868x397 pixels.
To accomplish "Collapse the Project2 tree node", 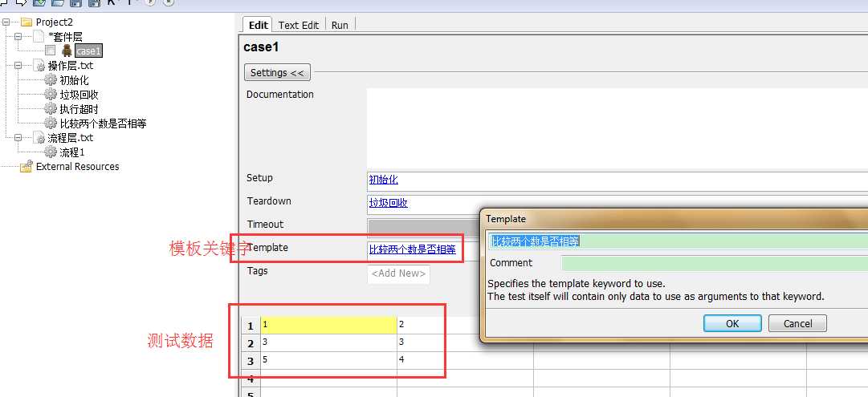I will pyautogui.click(x=6, y=22).
